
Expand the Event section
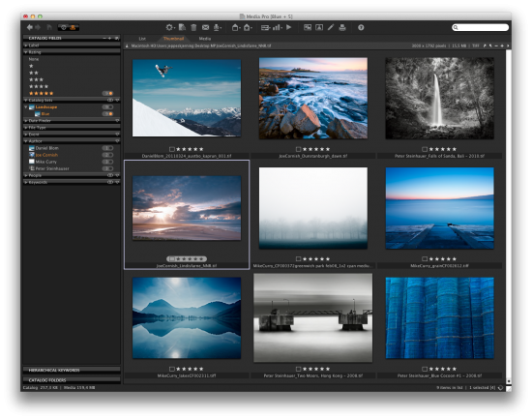(x=26, y=135)
